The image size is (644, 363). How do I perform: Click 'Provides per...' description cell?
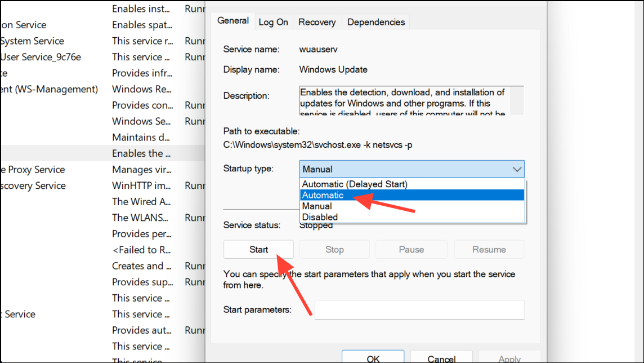tap(142, 234)
